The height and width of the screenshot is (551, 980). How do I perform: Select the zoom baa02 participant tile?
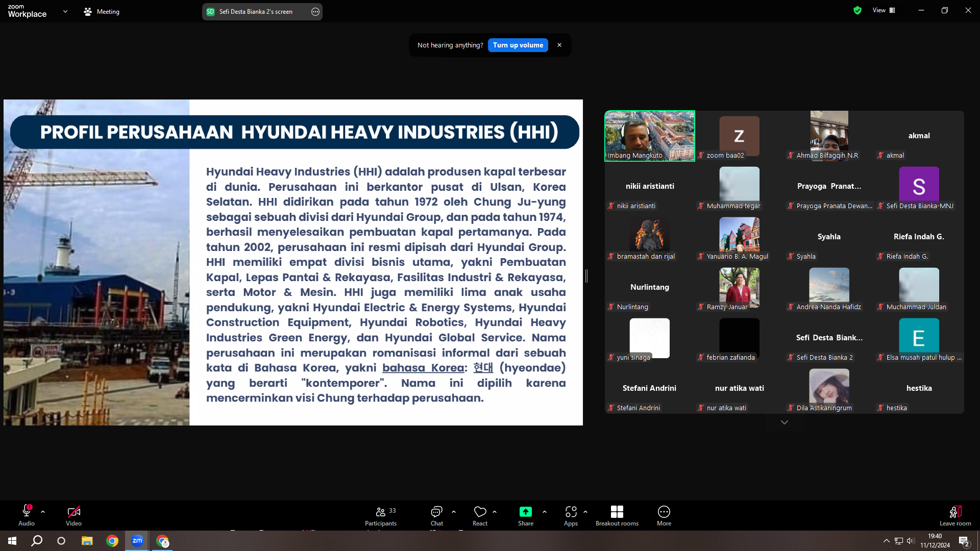[x=740, y=136]
